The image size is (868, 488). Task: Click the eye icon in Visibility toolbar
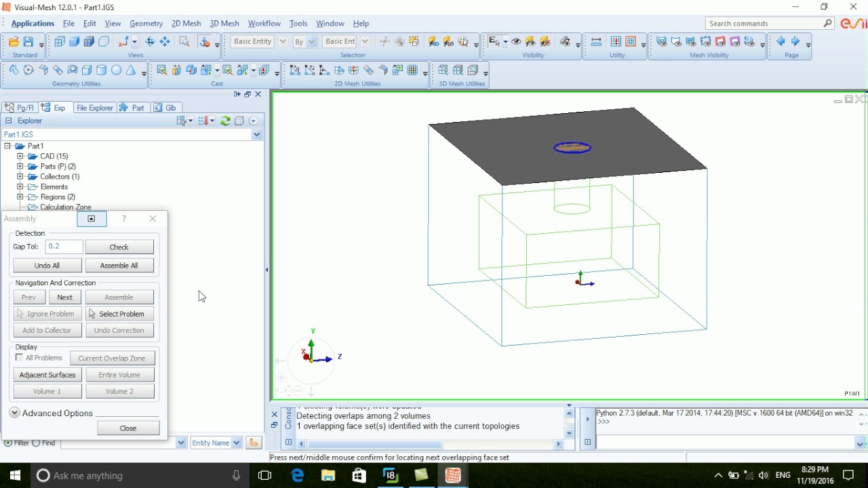click(517, 42)
